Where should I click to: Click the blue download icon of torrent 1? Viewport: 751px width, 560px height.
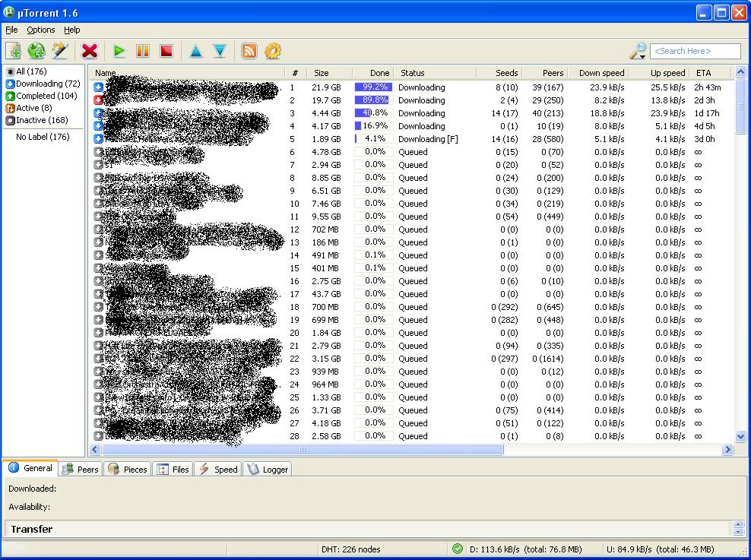(98, 87)
